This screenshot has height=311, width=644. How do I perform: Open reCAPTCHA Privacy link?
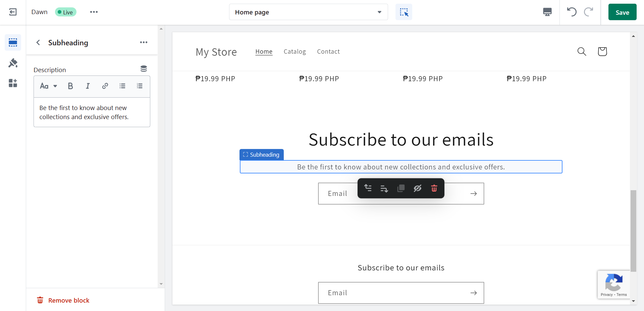click(x=607, y=295)
